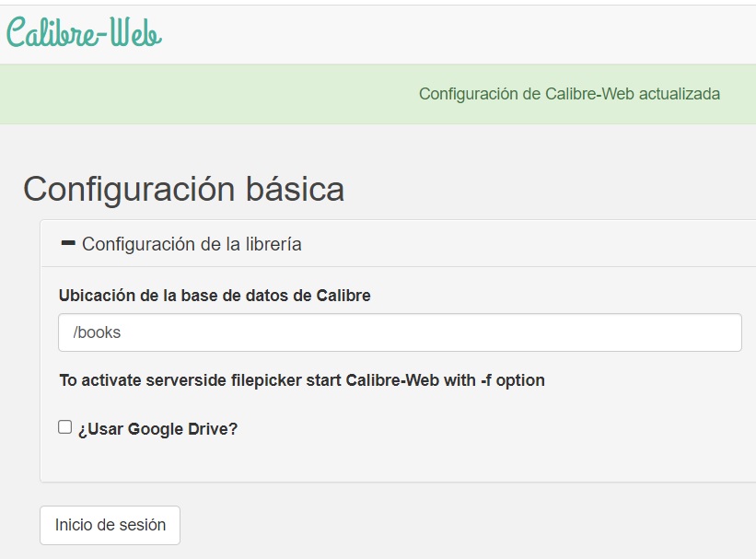The image size is (756, 559).
Task: Click the Configuración de Calibre-Web actualizada message
Action: coord(569,94)
